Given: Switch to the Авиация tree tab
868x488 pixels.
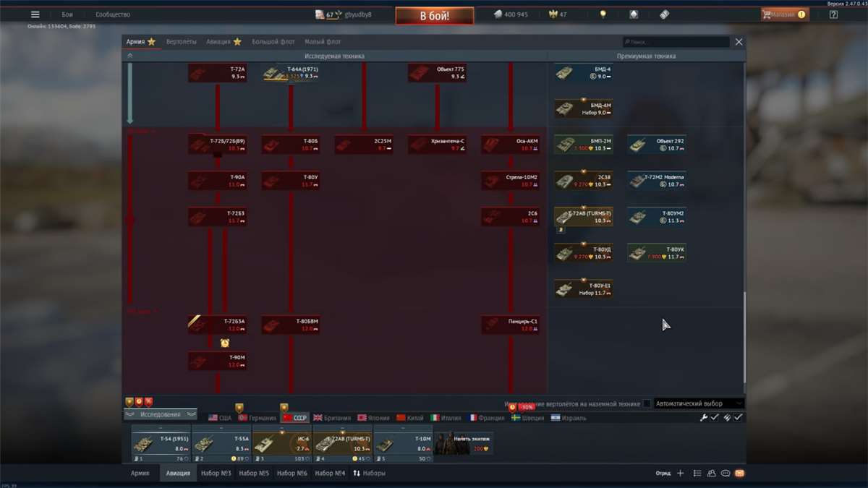Looking at the screenshot, I should pos(224,42).
